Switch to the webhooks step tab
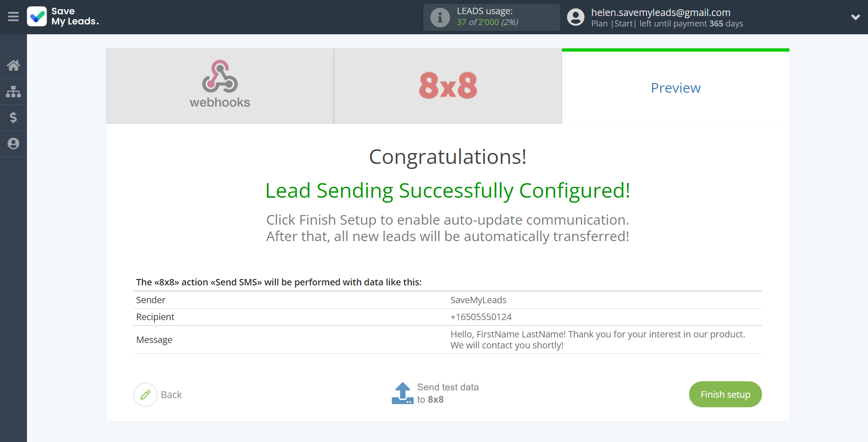This screenshot has height=442, width=868. (x=220, y=86)
